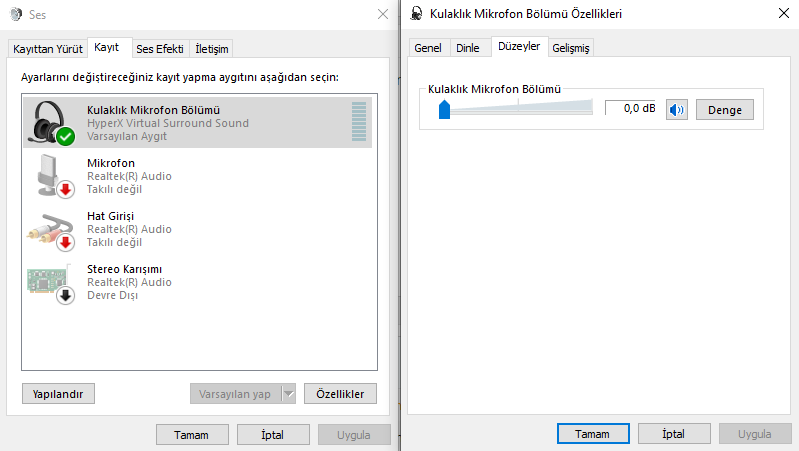Mute the microphone with the speaker button
The height and width of the screenshot is (451, 799).
677,109
